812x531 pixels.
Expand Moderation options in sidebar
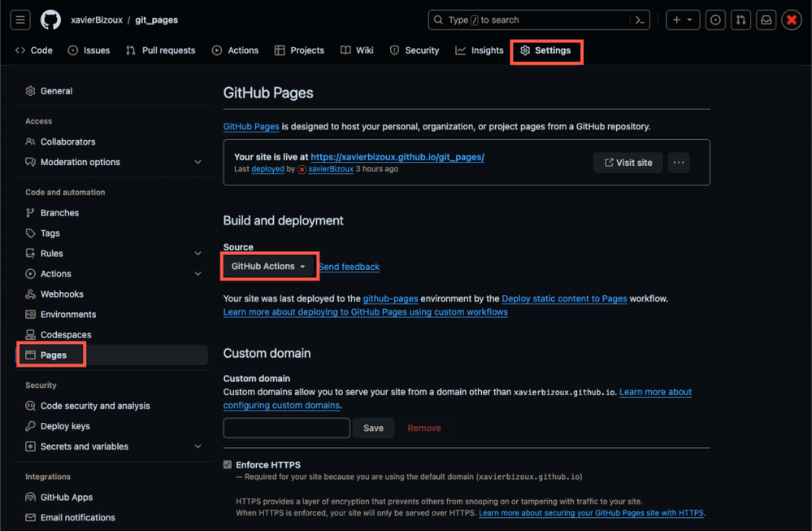tap(198, 163)
